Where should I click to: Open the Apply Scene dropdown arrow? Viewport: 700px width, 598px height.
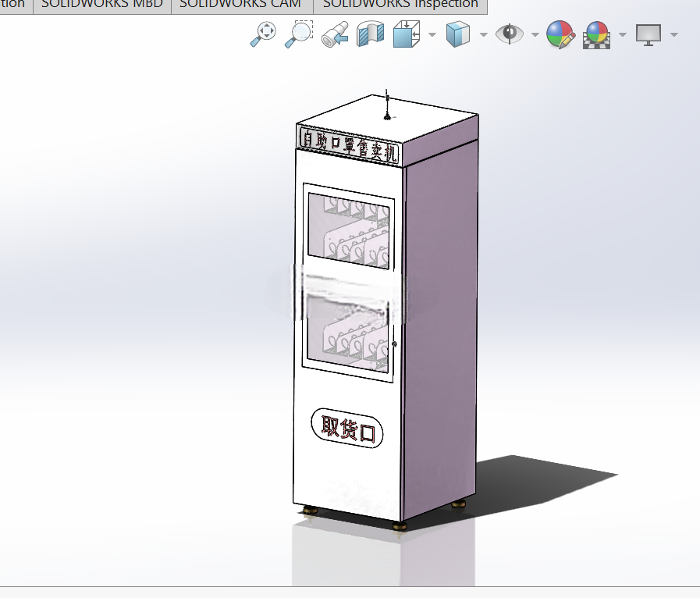tap(623, 34)
